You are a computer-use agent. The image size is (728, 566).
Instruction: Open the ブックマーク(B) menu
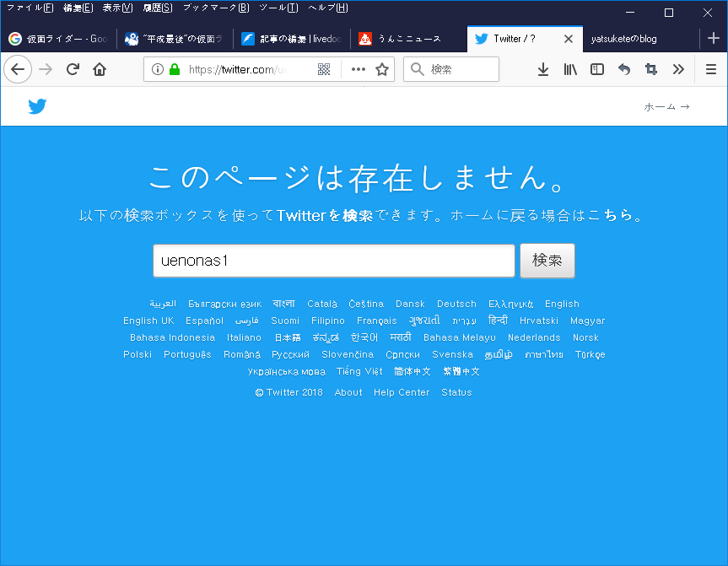pos(216,8)
